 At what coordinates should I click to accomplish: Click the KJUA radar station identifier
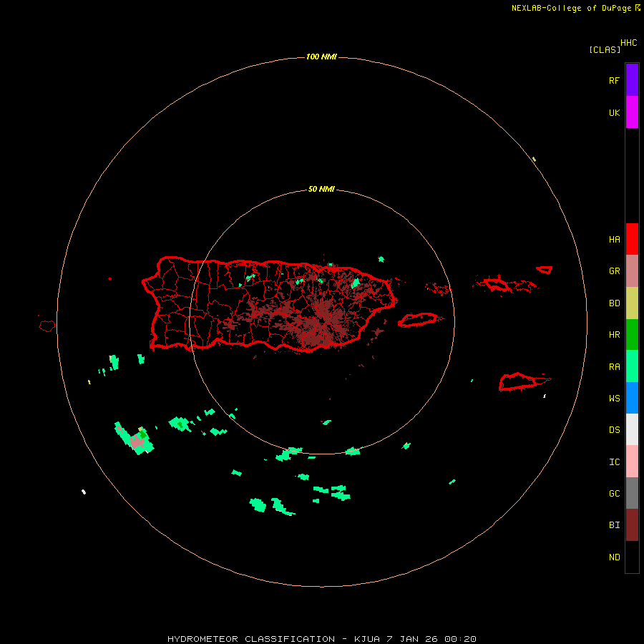(367, 639)
